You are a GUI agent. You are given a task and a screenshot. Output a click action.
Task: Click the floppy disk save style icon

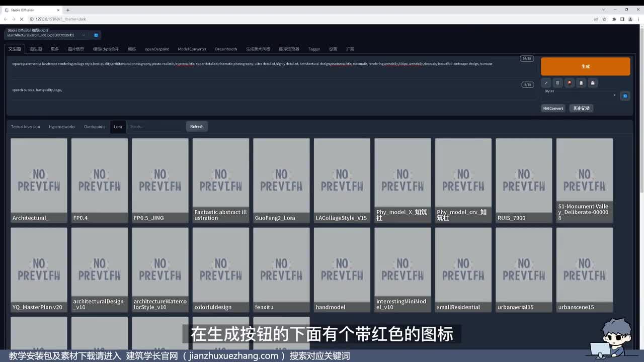[x=593, y=83]
